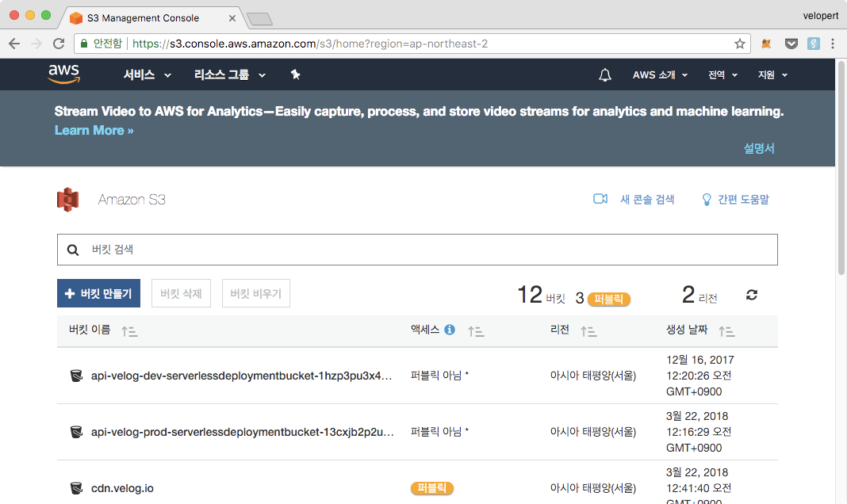Select the api-velog-dev bucket icon
Image resolution: width=847 pixels, height=504 pixels.
[76, 376]
